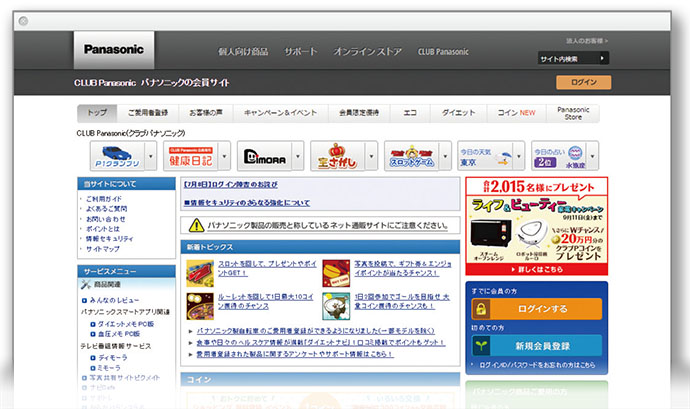Expand the P1グランプリ dropdown arrow

pos(151,156)
